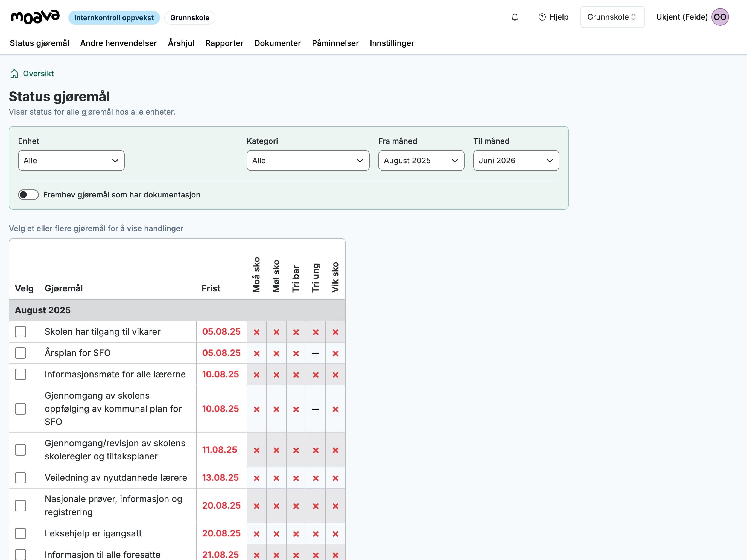Click the Tri ung dash for Årsplan for SFO

point(316,353)
